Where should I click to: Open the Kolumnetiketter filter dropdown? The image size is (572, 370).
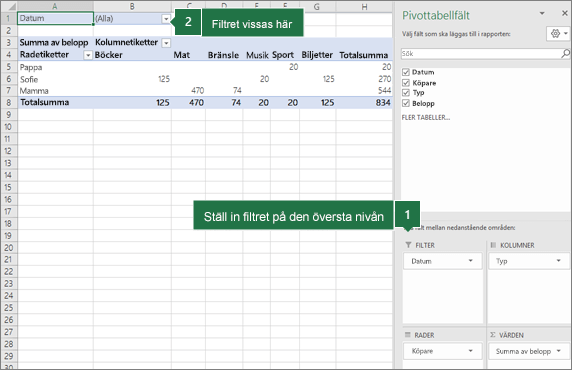tap(166, 43)
